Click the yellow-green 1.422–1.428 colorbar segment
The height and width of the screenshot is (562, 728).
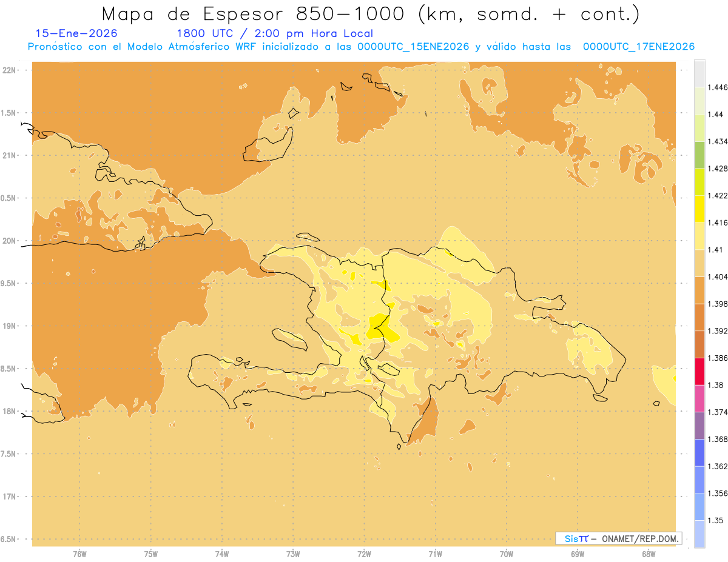(699, 182)
